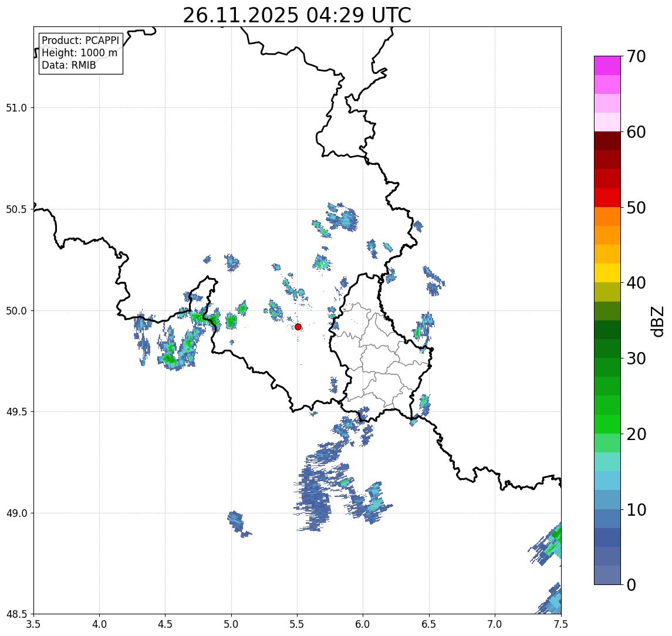Click the 'dBZ' colorbar axis label

tap(657, 321)
